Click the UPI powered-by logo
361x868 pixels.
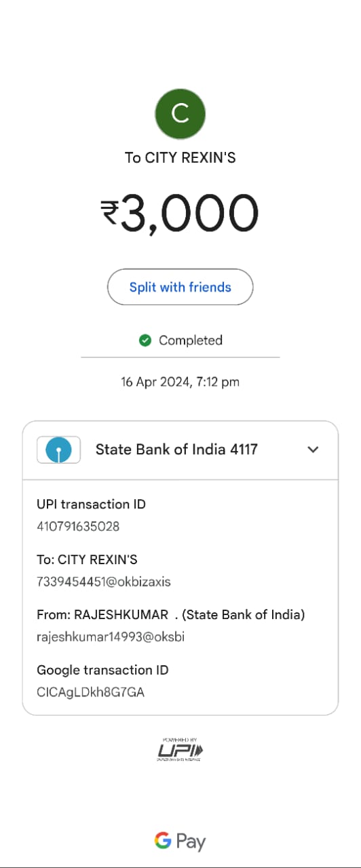[180, 750]
